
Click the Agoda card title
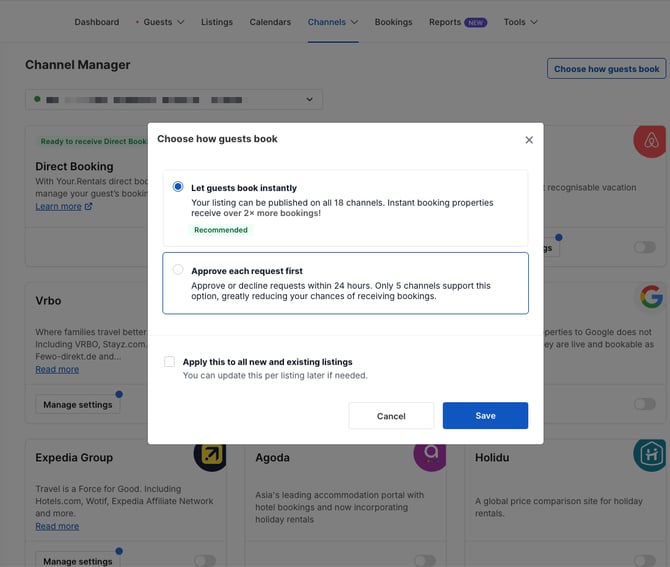pos(272,457)
